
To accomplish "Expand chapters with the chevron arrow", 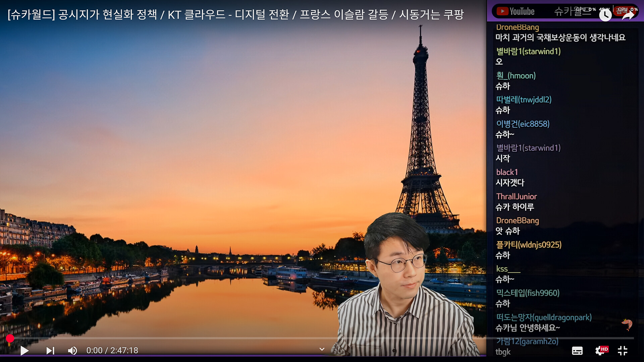I will pos(322,349).
